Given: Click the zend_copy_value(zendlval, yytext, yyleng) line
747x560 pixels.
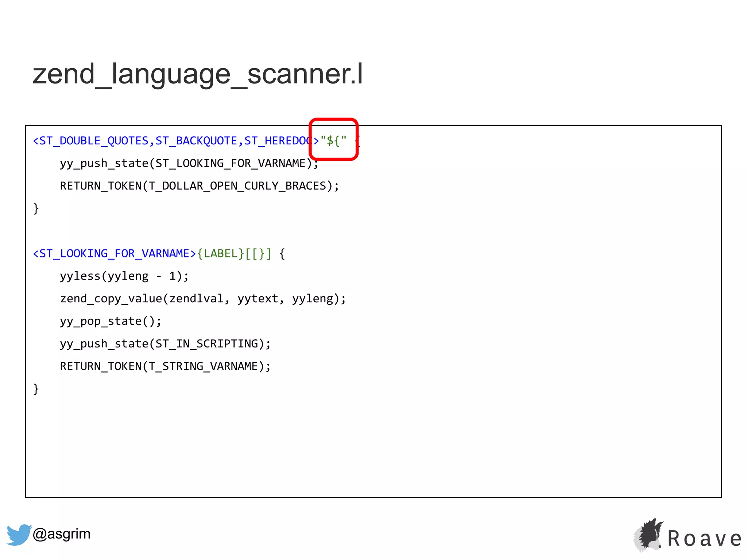Looking at the screenshot, I should (x=203, y=299).
